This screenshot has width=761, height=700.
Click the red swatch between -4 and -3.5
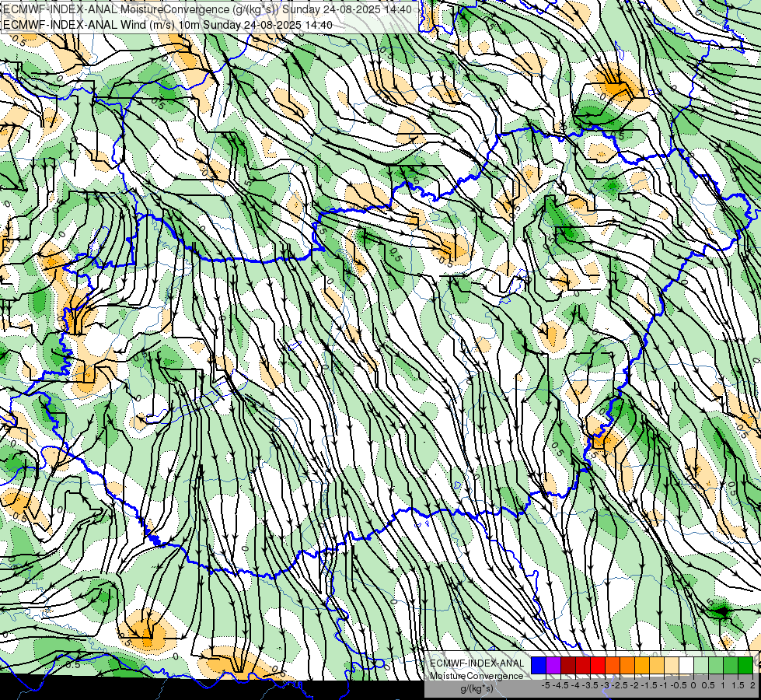(x=583, y=666)
